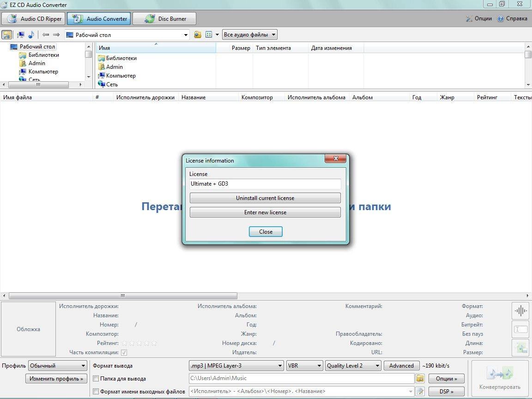The height and width of the screenshot is (399, 532).
Task: Click Изменить профиль button
Action: [x=56, y=379]
